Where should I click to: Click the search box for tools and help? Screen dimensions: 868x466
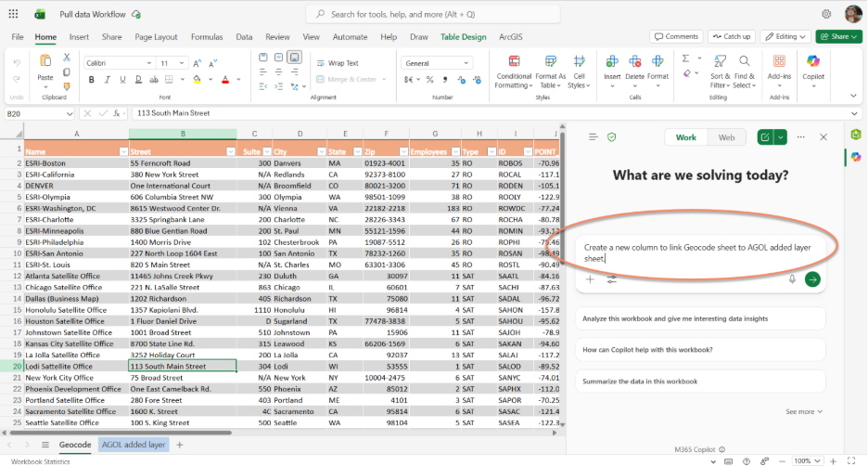coord(433,15)
